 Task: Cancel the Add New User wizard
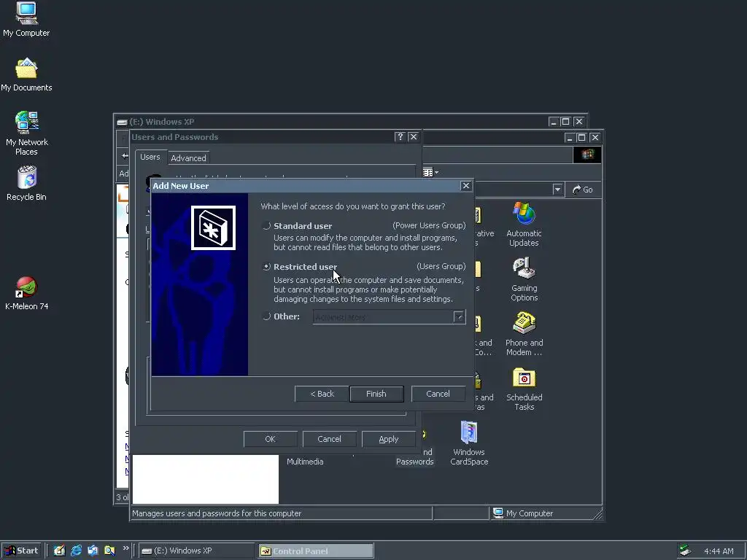(x=438, y=394)
